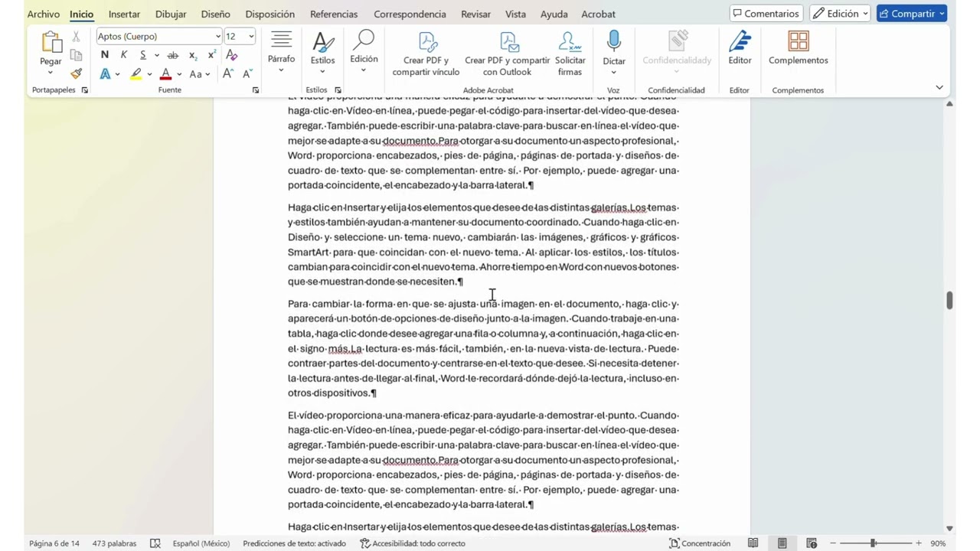The width and height of the screenshot is (980, 551).
Task: Switch to the Correspondencia tab
Action: point(410,14)
